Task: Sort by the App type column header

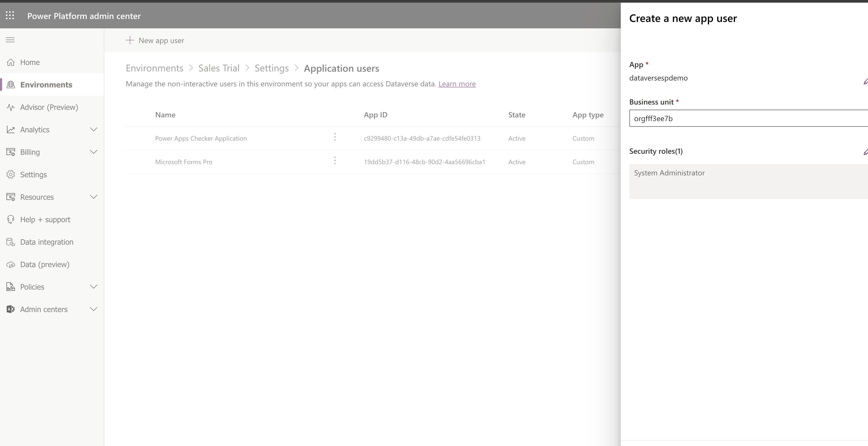Action: coord(588,115)
